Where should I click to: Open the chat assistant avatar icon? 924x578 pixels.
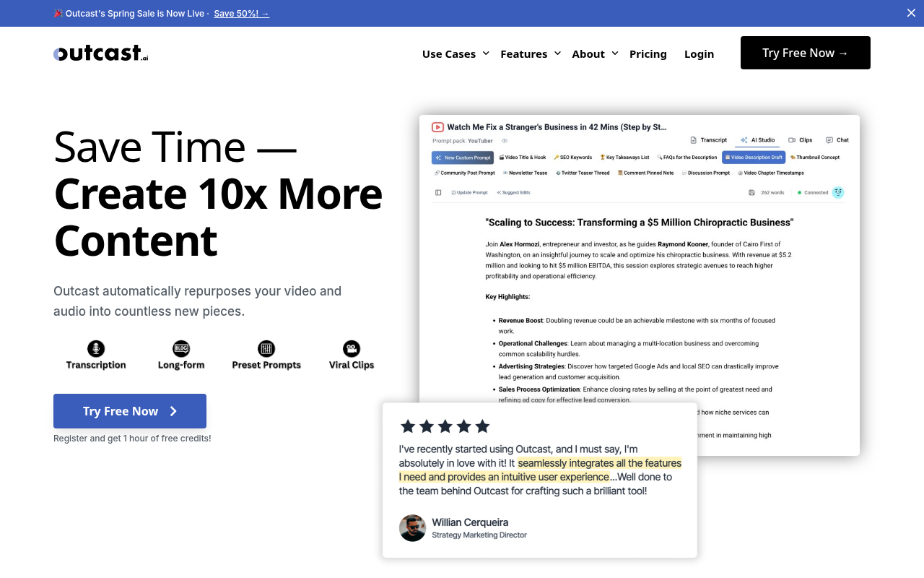click(837, 192)
